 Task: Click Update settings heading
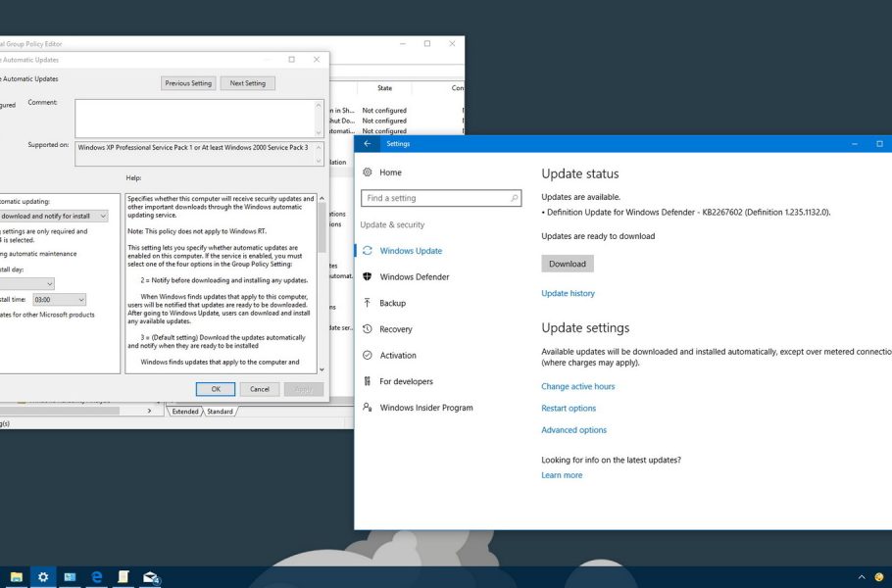585,328
